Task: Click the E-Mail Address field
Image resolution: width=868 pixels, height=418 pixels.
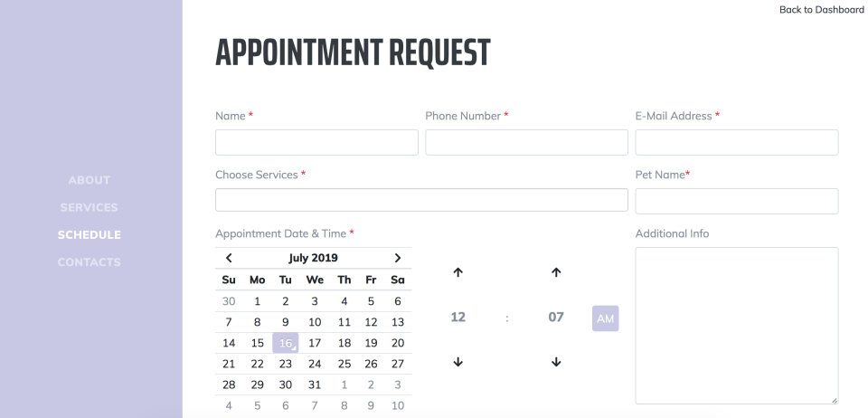Action: (736, 142)
